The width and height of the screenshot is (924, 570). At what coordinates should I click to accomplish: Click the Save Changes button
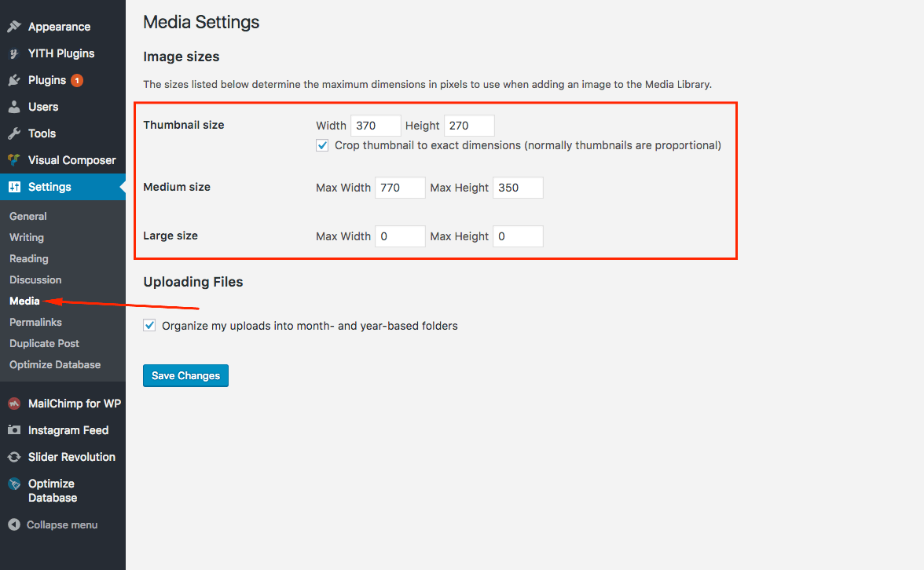coord(185,375)
